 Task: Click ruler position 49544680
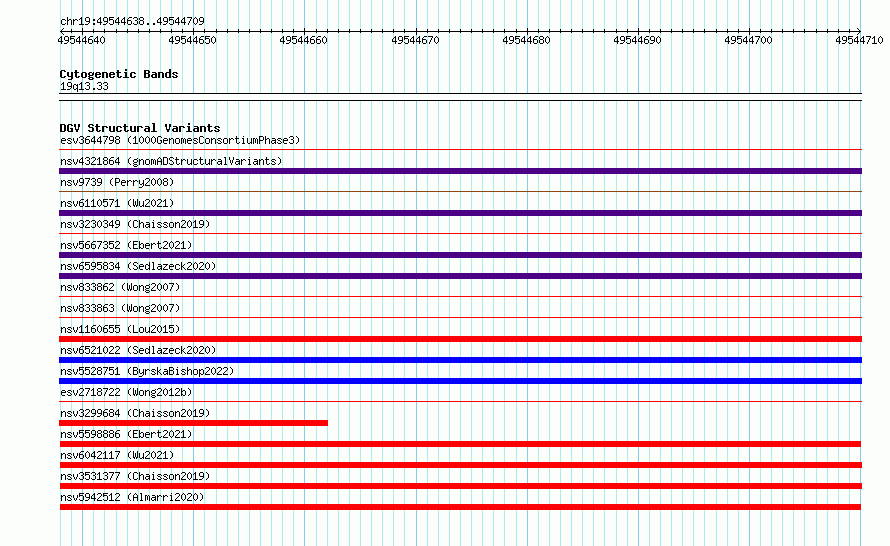click(x=526, y=40)
